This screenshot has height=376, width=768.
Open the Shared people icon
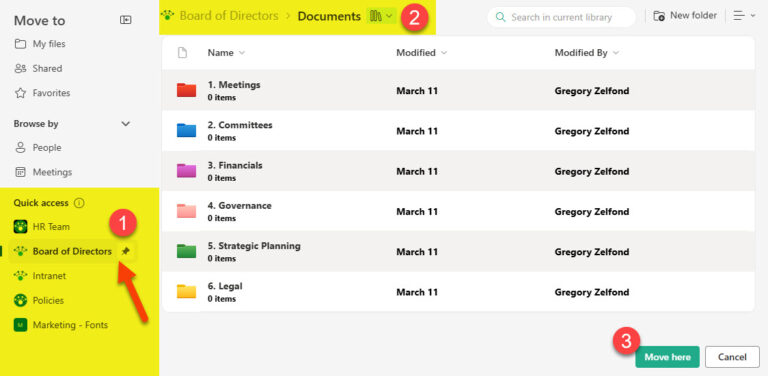[x=20, y=69]
